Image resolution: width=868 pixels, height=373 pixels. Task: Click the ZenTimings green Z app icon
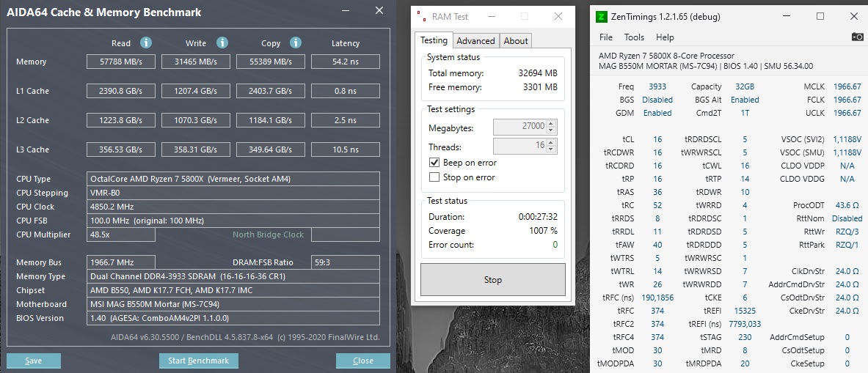(x=601, y=17)
